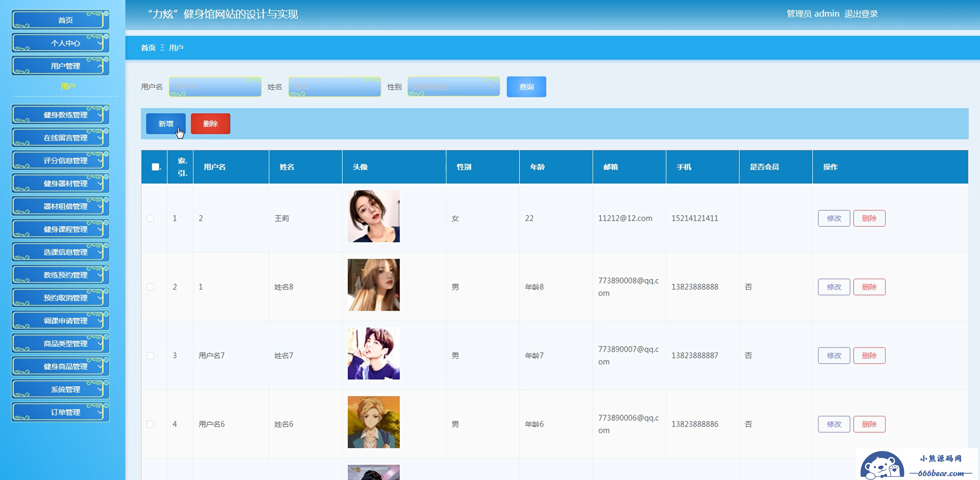Expand 评分信息管理 menu

pos(60,160)
